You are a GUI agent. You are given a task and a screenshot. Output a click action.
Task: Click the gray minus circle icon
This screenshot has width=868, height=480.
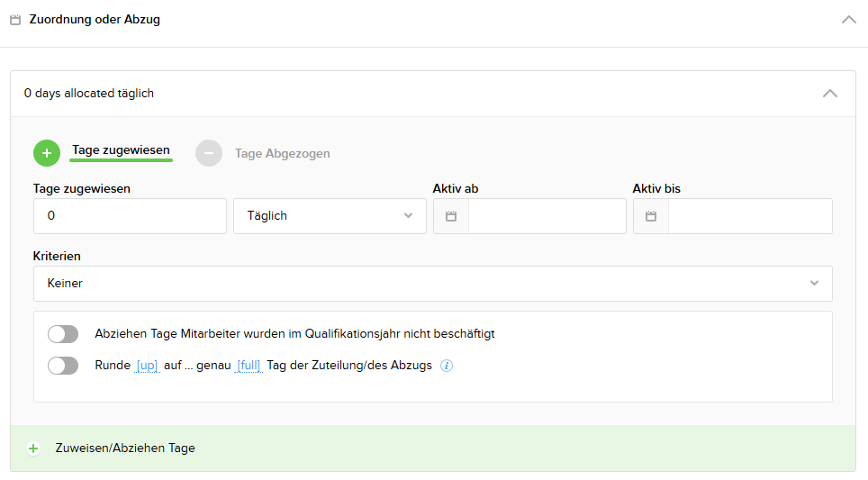pos(208,153)
